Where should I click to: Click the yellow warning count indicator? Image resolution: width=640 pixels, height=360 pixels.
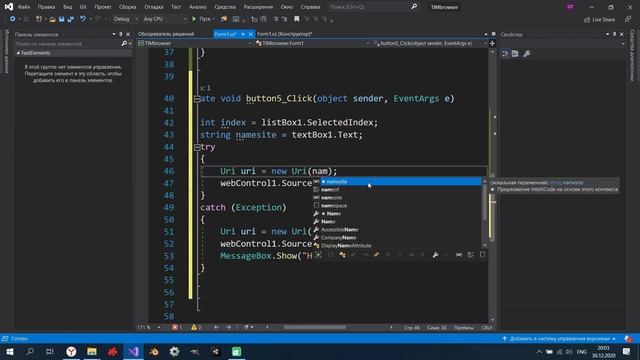196,327
